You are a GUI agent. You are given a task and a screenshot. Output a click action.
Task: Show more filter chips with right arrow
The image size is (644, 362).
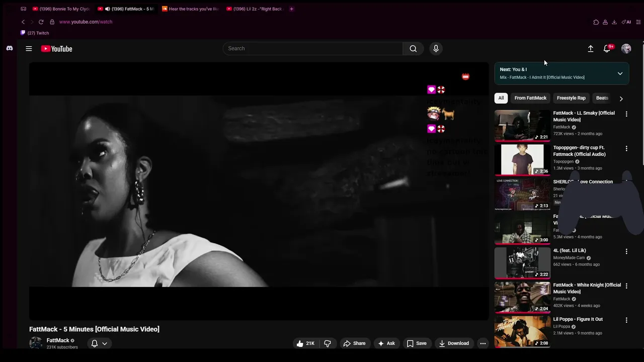pos(621,99)
